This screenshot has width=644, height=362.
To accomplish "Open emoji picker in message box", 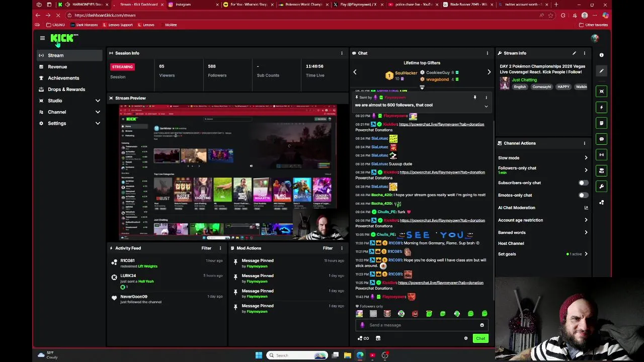I will (482, 325).
